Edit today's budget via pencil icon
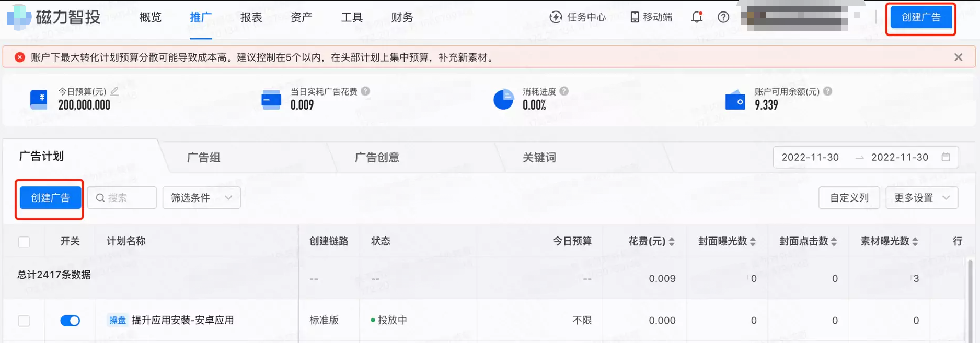Image resolution: width=980 pixels, height=343 pixels. click(x=114, y=90)
